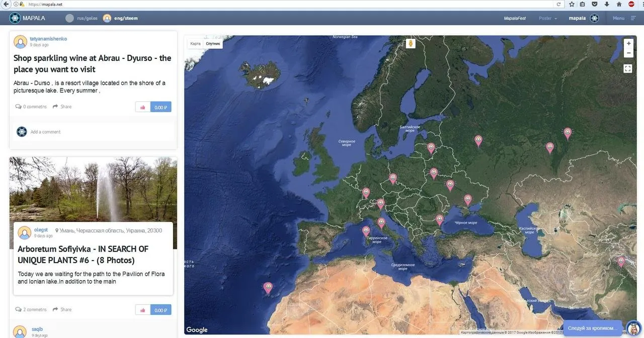Image resolution: width=644 pixels, height=338 pixels.
Task: Toggle fullscreen map view
Action: [x=628, y=68]
